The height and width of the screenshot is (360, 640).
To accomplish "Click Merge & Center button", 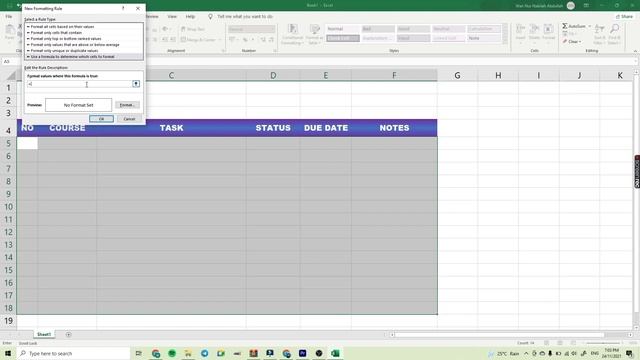I will pyautogui.click(x=200, y=40).
